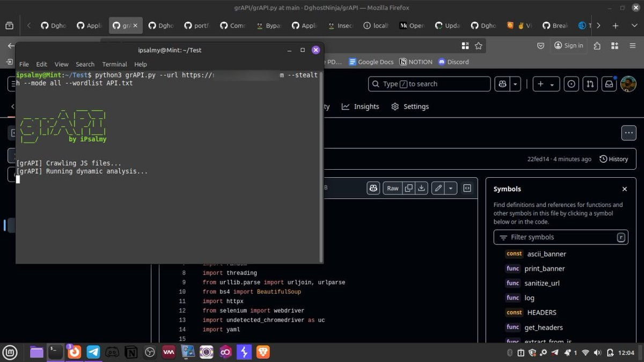Copy raw file contents icon

click(409, 188)
